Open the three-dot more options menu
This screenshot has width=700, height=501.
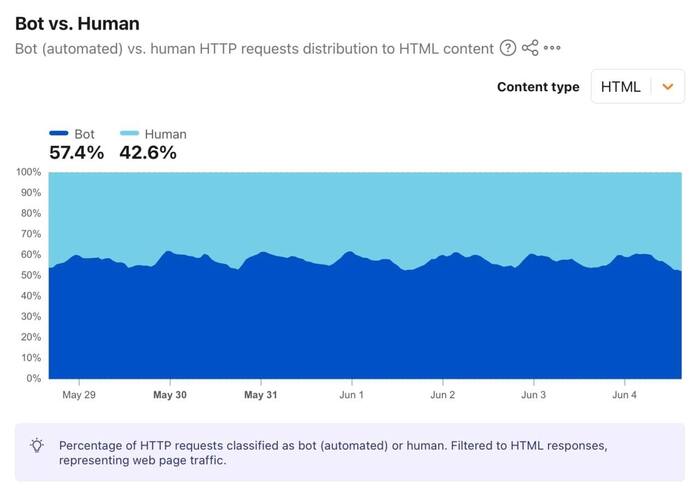coord(552,48)
